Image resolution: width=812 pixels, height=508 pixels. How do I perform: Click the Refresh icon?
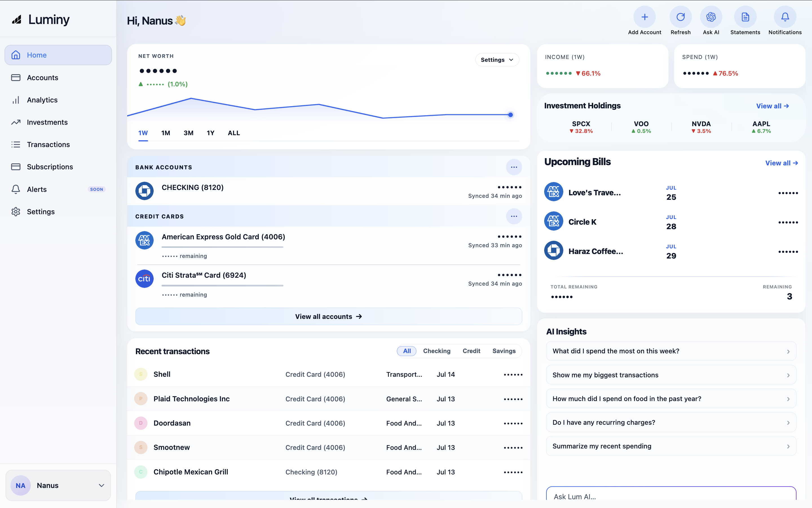pos(680,17)
